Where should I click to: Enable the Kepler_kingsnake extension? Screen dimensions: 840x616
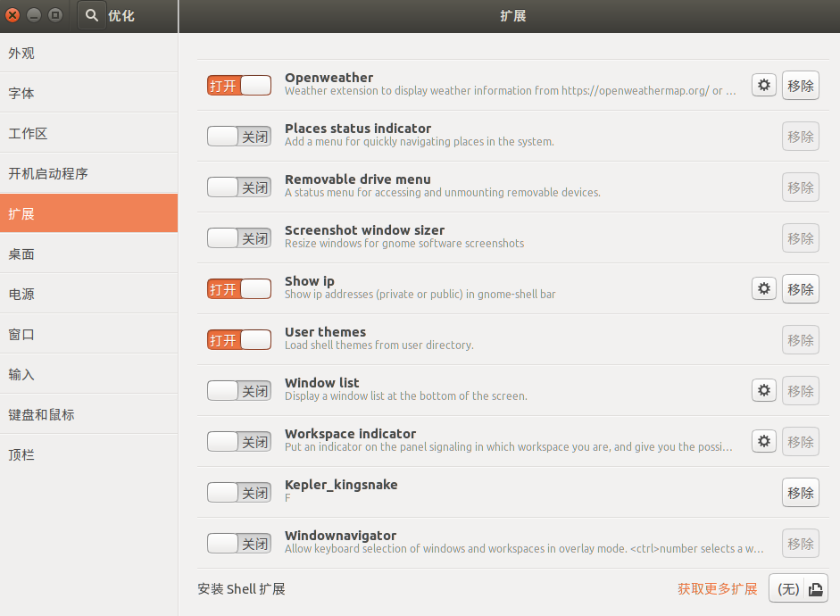coord(239,492)
